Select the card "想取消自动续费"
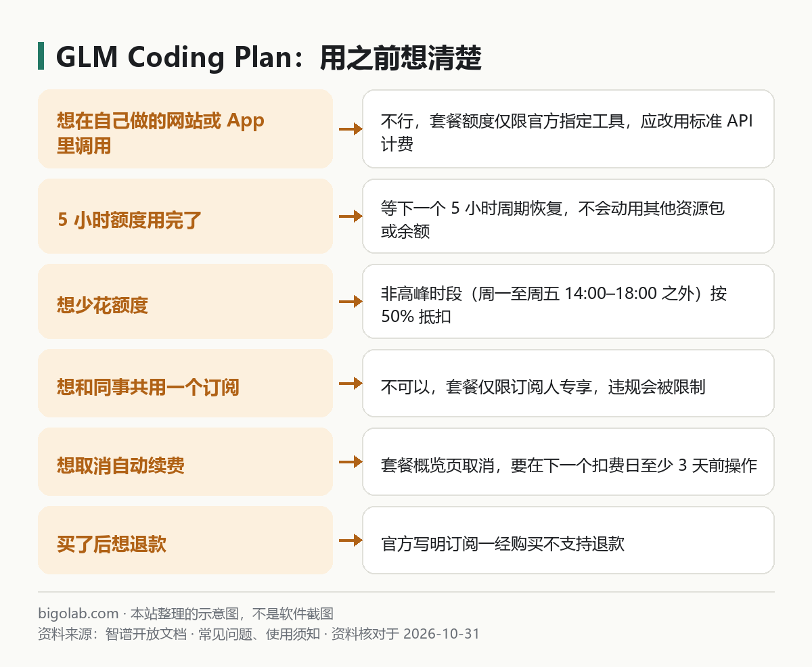Screen dimensions: 812x667 [x=185, y=461]
